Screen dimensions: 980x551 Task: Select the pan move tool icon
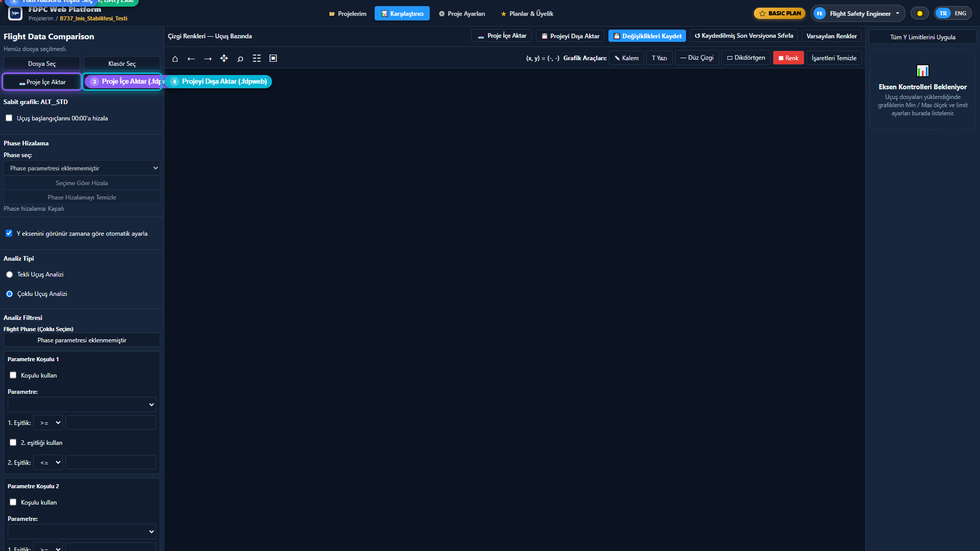(x=224, y=59)
